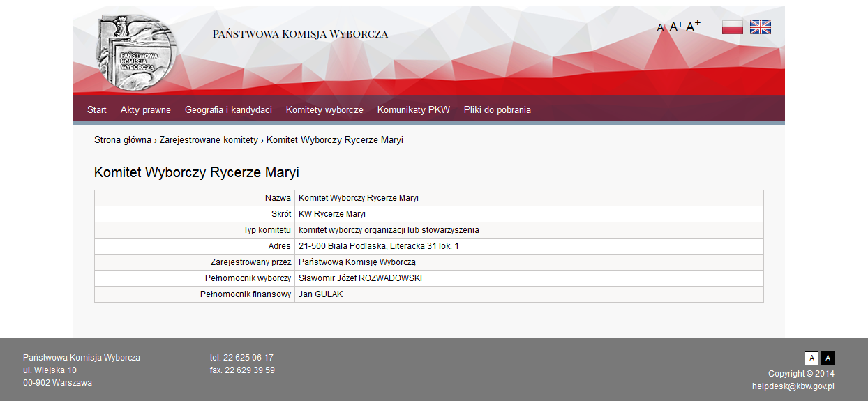
Task: Click footer fax. 22 629 39 59
Action: [x=242, y=370]
